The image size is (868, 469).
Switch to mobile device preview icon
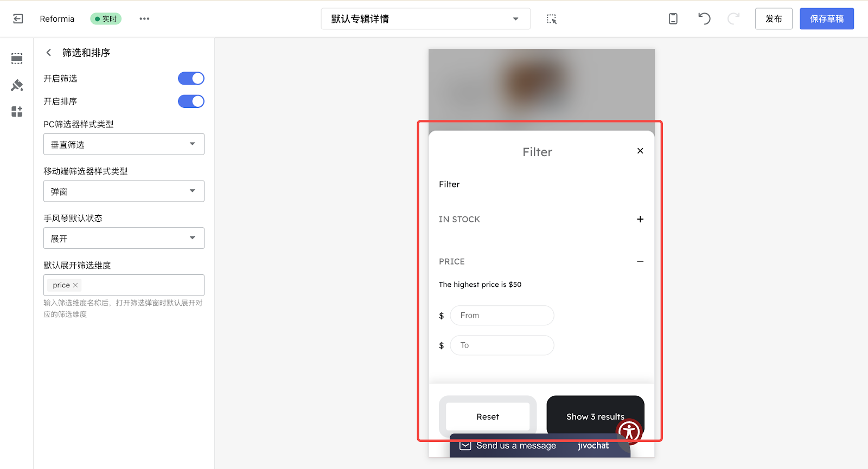pyautogui.click(x=673, y=19)
